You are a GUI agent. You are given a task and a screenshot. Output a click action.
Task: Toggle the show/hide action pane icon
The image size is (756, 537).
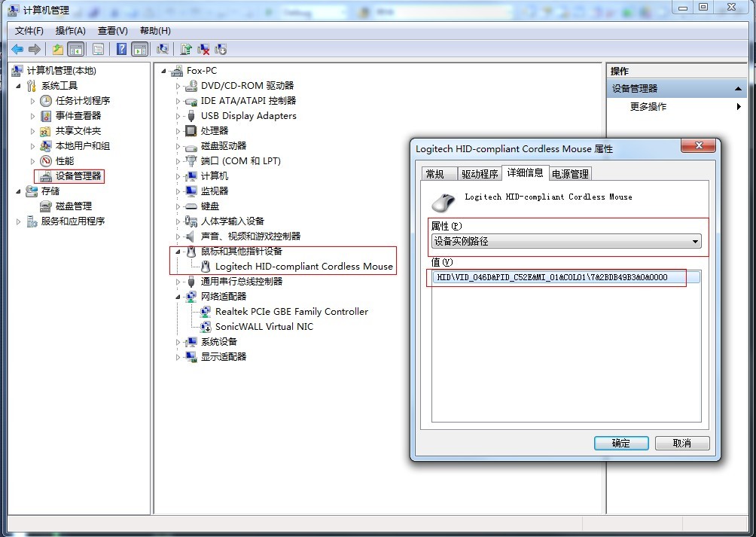click(140, 49)
